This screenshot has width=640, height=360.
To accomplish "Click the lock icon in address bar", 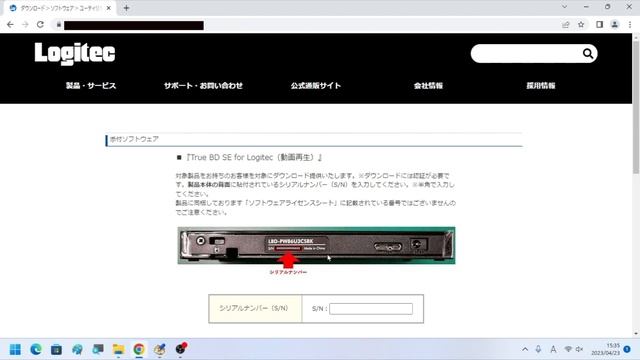I will pyautogui.click(x=59, y=24).
